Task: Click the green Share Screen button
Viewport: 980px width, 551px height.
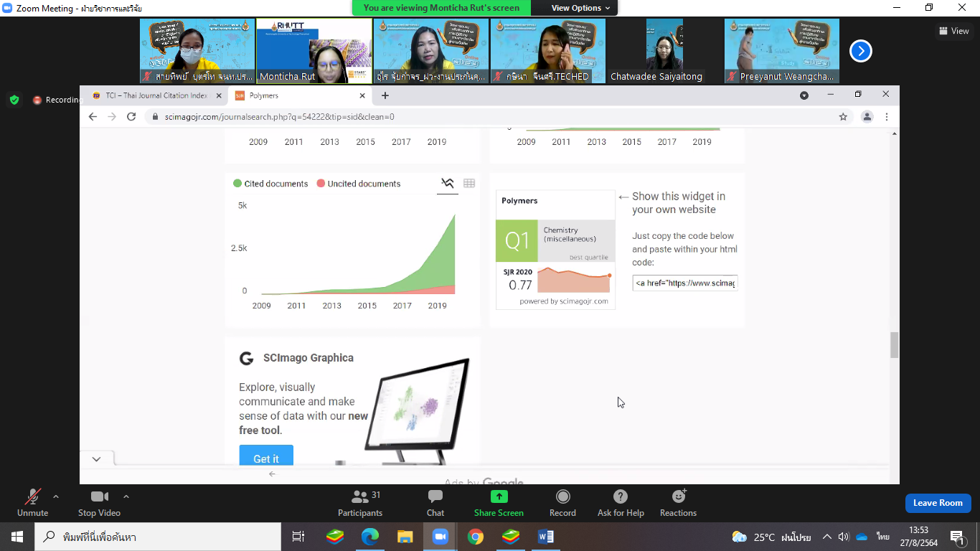Action: tap(499, 502)
